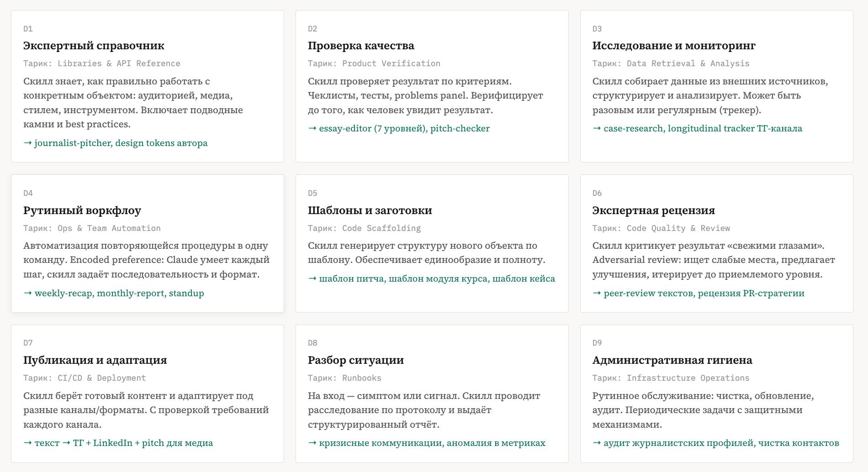Select the Тарик: Code Scaffolding subtitle
868x472 pixels.
click(x=364, y=228)
